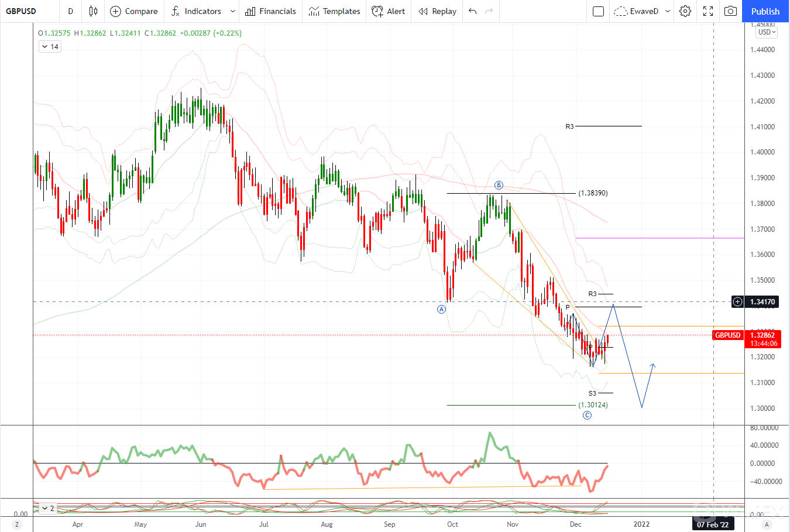Click the blue Publish button
Screen dimensions: 790x532
[x=765, y=11]
